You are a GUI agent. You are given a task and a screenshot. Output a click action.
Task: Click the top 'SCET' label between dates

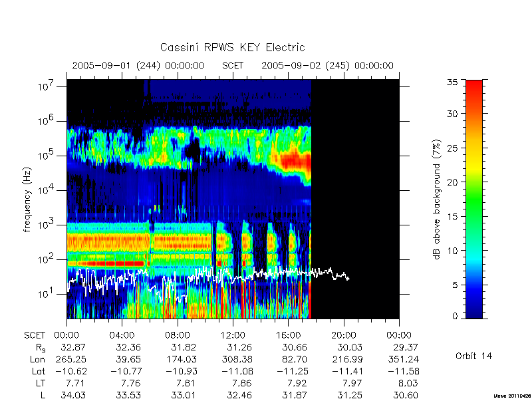point(233,65)
